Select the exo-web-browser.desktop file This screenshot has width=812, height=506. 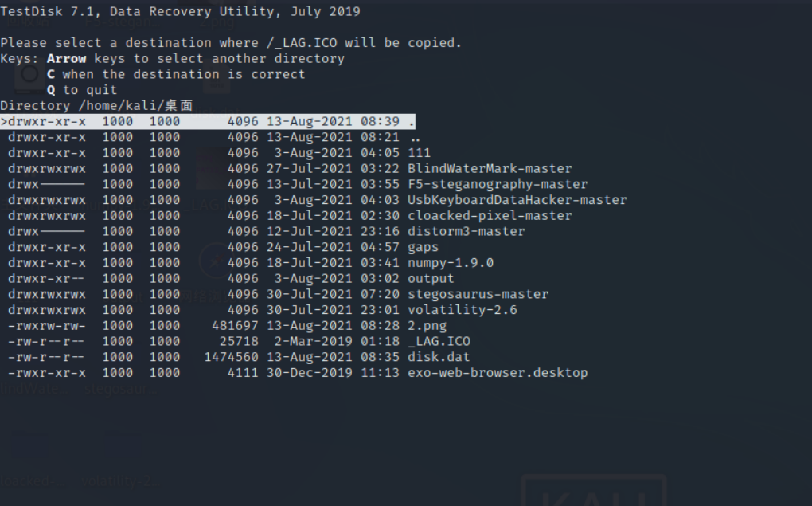point(497,372)
